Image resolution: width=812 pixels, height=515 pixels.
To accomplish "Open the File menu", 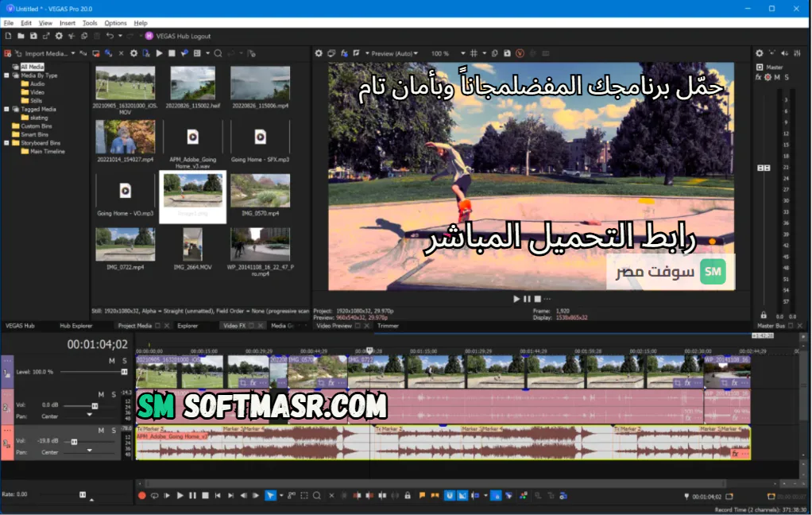I will tap(8, 23).
